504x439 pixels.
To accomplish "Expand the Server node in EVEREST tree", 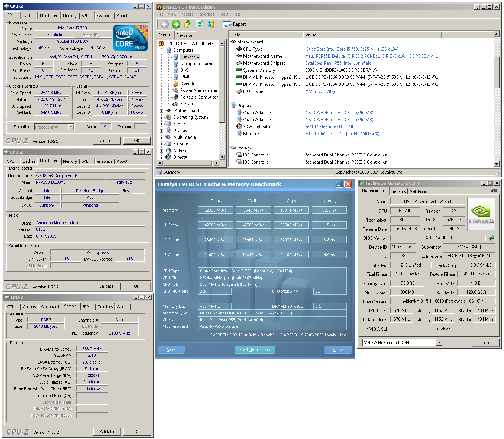I will click(x=162, y=124).
